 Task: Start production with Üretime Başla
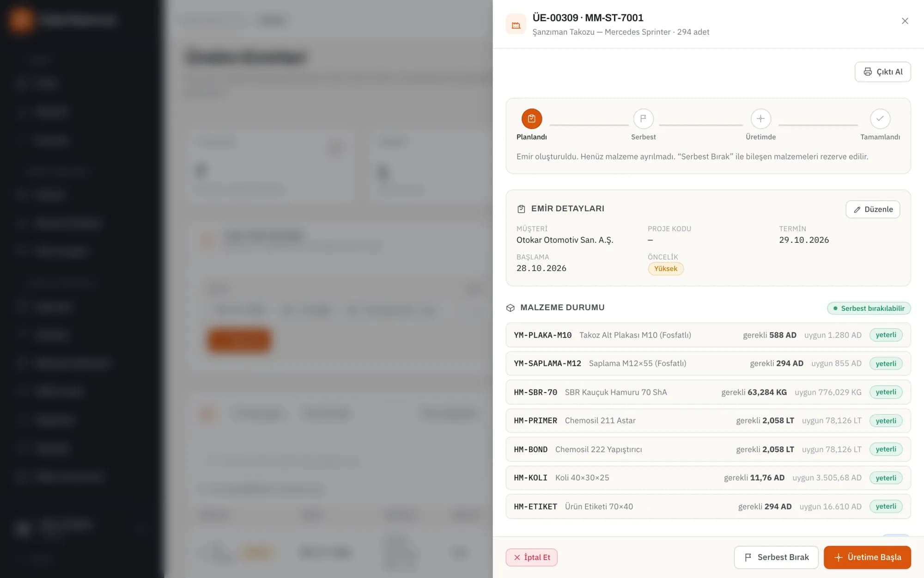pos(867,557)
